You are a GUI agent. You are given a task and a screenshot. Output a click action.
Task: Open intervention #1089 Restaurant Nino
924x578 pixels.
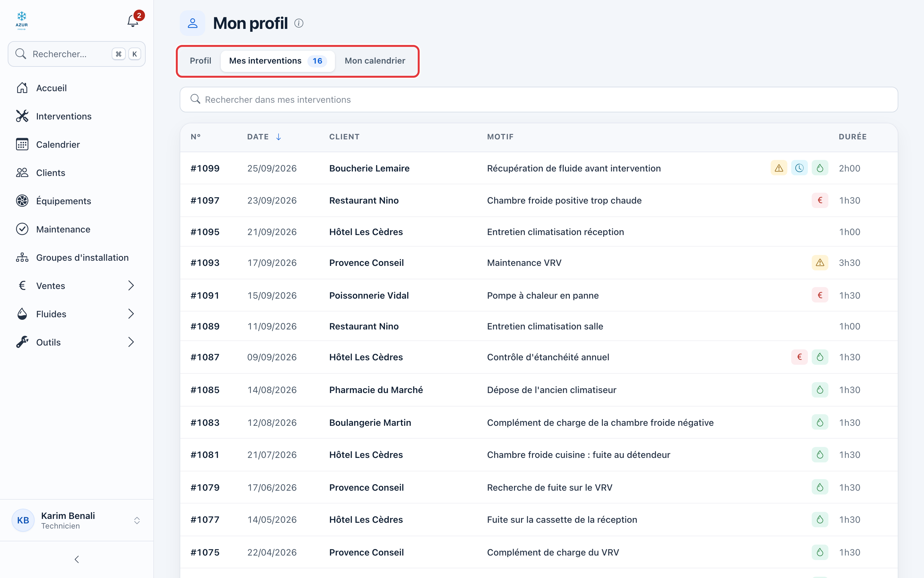pos(539,326)
